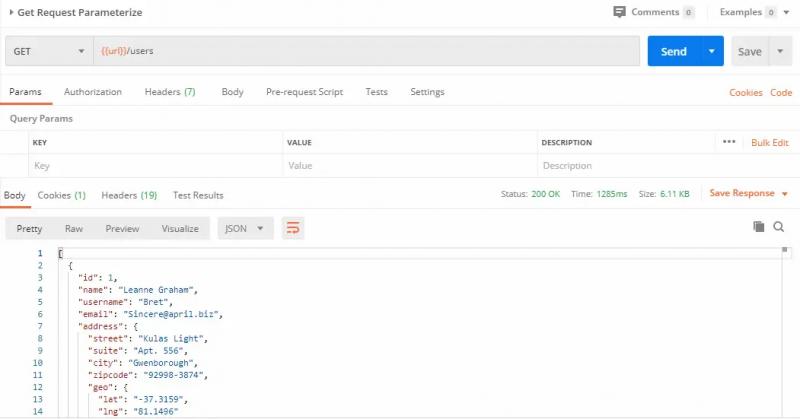Open the Send button dropdown arrow
This screenshot has height=419, width=800.
[712, 51]
